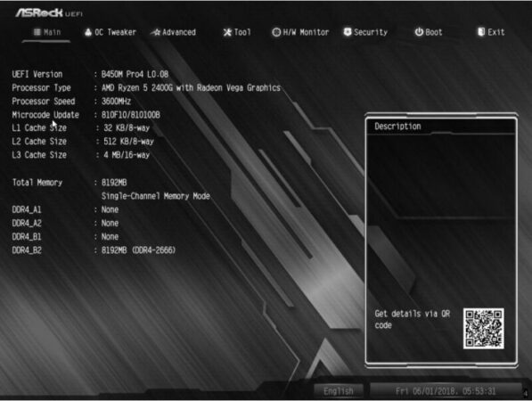532x401 pixels.
Task: Switch to the Tool tab
Action: pos(237,33)
